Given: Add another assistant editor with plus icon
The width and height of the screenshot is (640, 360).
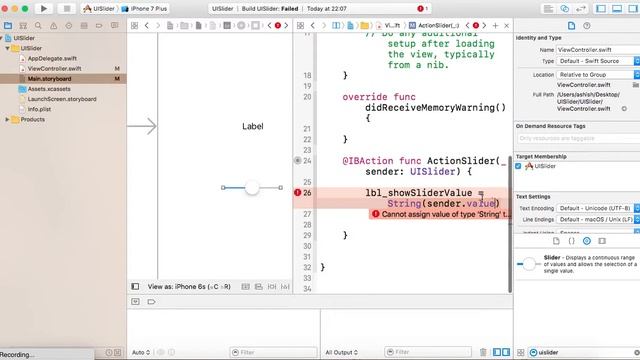Looking at the screenshot, I should [x=496, y=25].
